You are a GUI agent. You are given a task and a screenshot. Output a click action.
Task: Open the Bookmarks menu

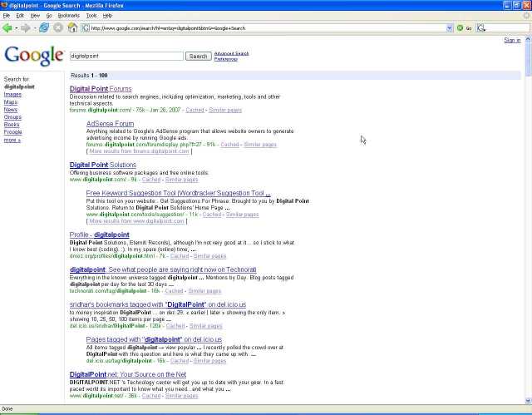(68, 16)
